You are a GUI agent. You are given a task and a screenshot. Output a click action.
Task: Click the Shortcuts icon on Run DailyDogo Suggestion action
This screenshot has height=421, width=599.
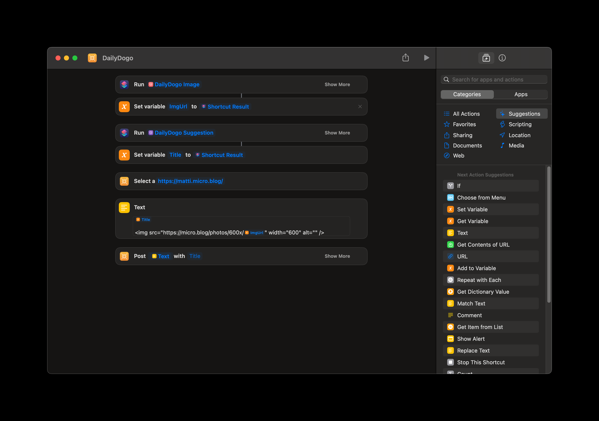[x=124, y=133]
